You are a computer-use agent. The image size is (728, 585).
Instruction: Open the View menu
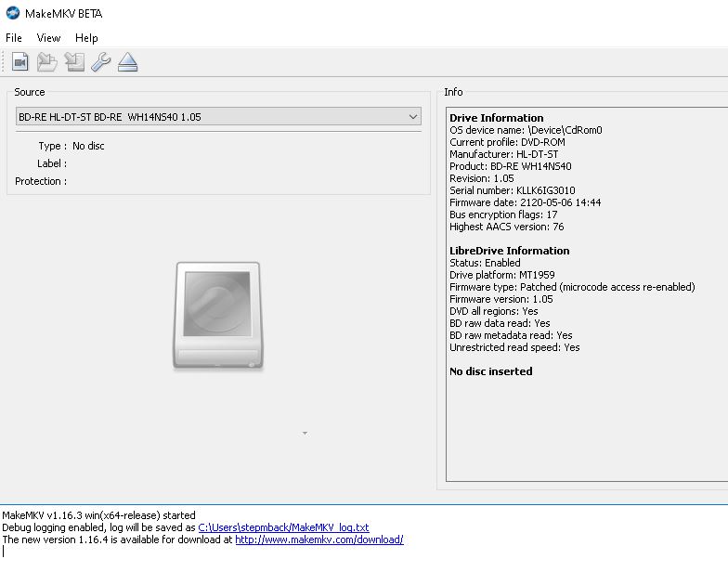pos(48,38)
